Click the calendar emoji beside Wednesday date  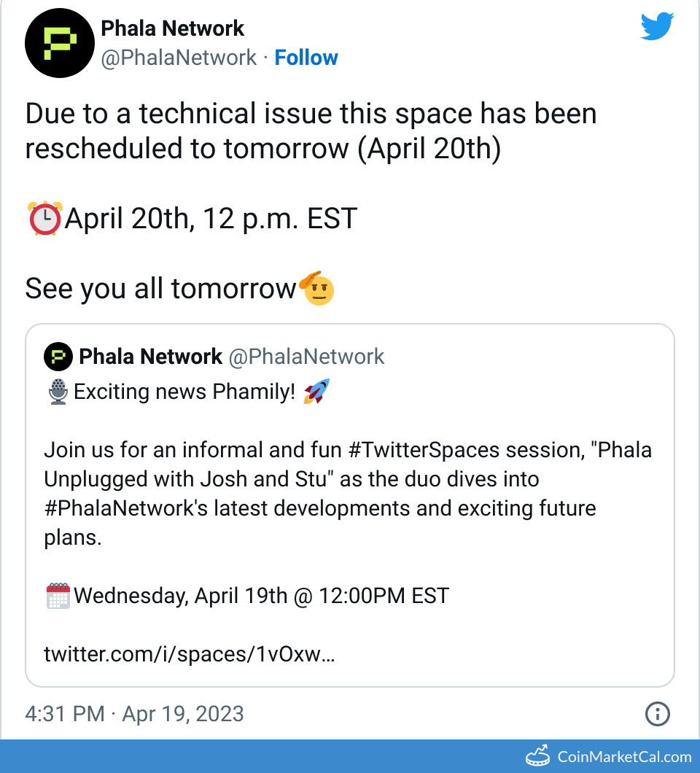click(58, 596)
